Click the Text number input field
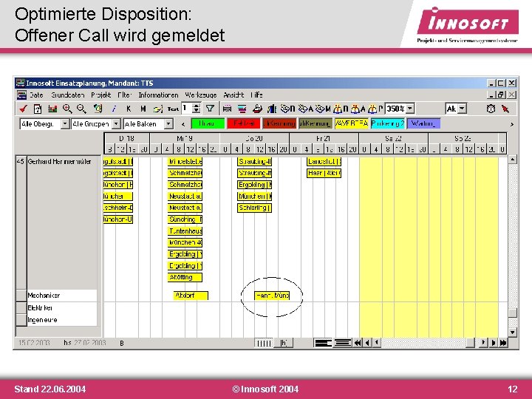The image size is (532, 399). (187, 109)
